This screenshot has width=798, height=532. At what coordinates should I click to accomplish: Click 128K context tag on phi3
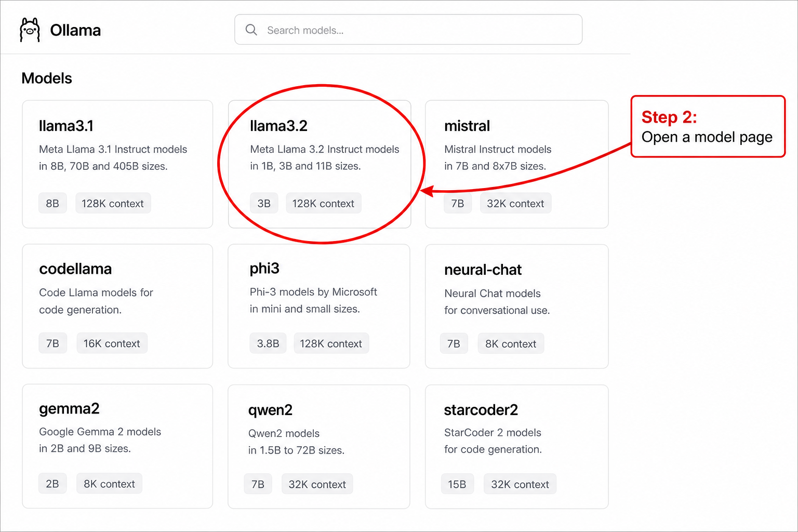tap(331, 343)
